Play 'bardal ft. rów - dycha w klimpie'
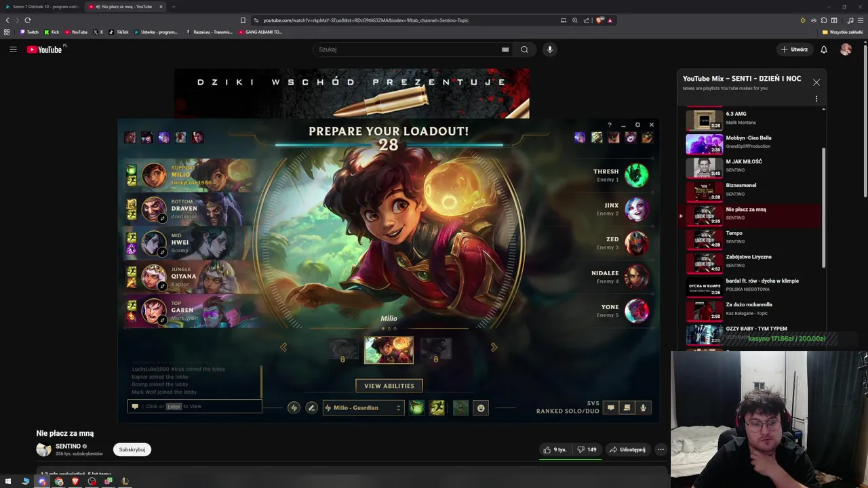Image resolution: width=868 pixels, height=488 pixels. pos(749,286)
